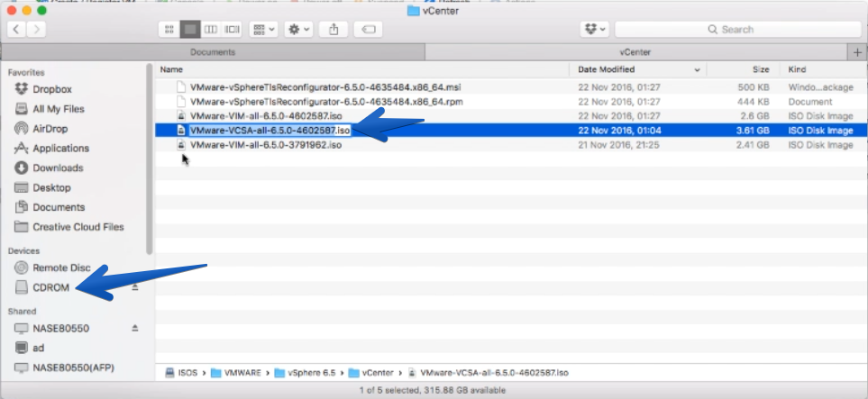Eject the NASE80550 share
This screenshot has height=399, width=868.
point(134,328)
